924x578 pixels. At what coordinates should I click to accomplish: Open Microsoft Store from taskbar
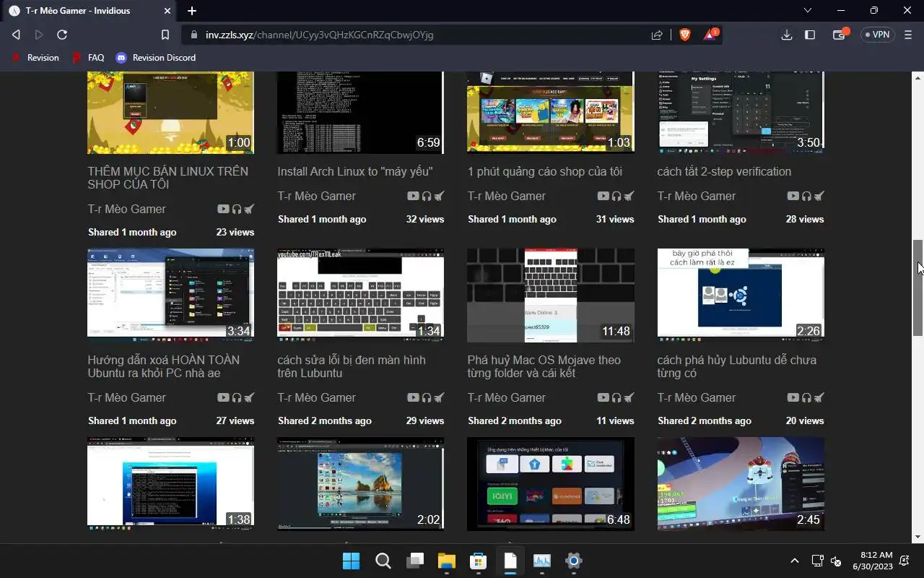click(479, 561)
